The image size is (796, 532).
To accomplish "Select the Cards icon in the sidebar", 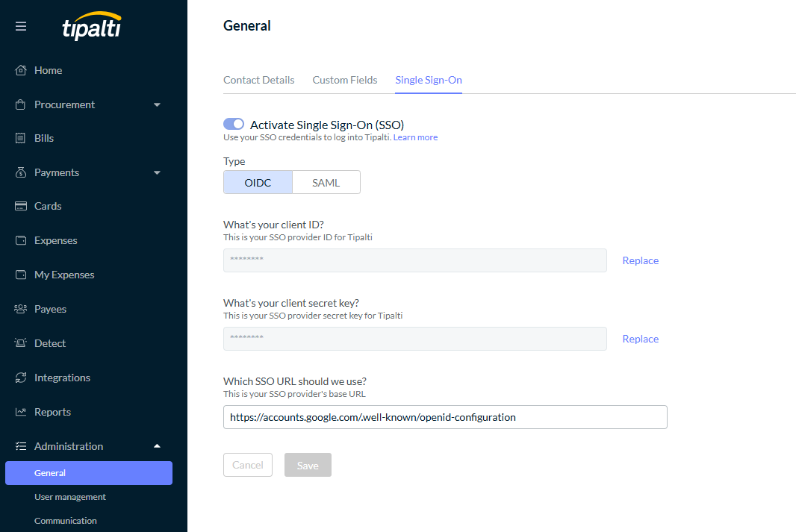I will pos(21,206).
